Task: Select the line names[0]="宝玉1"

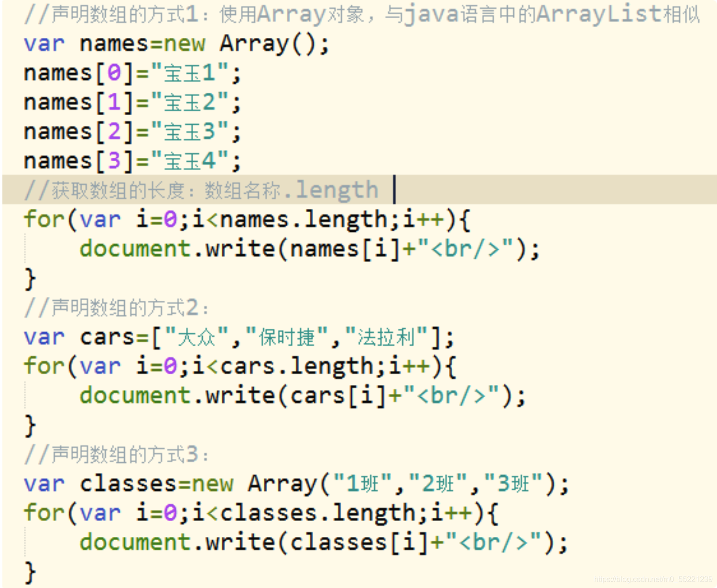Action: pos(132,74)
